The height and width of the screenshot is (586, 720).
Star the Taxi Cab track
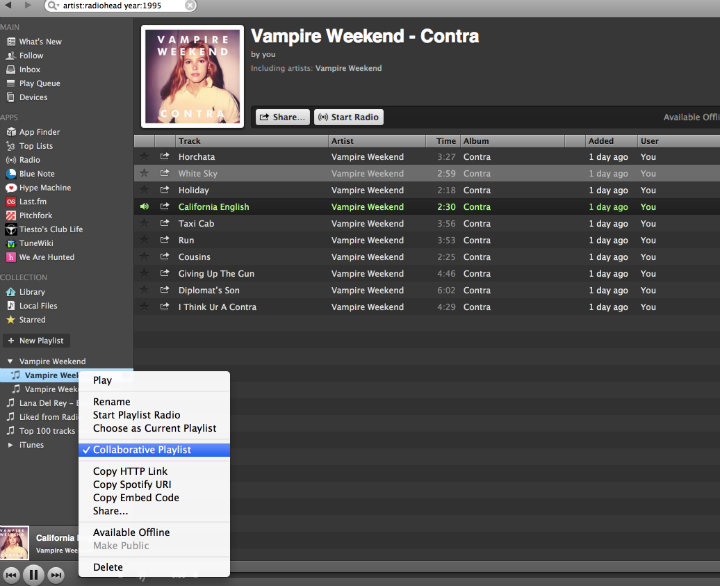click(144, 223)
